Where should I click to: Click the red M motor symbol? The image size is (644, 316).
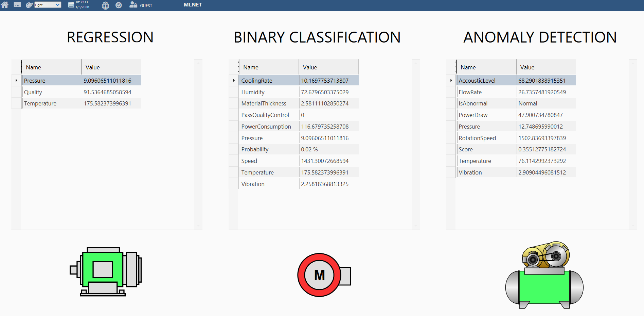point(319,275)
